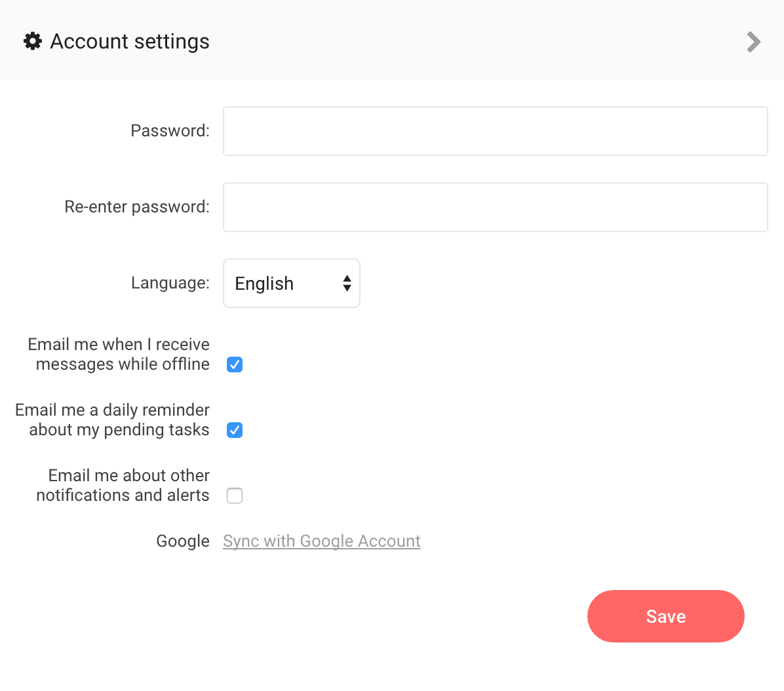Open the Sync with Google Account link
This screenshot has height=691, width=784.
pyautogui.click(x=321, y=541)
